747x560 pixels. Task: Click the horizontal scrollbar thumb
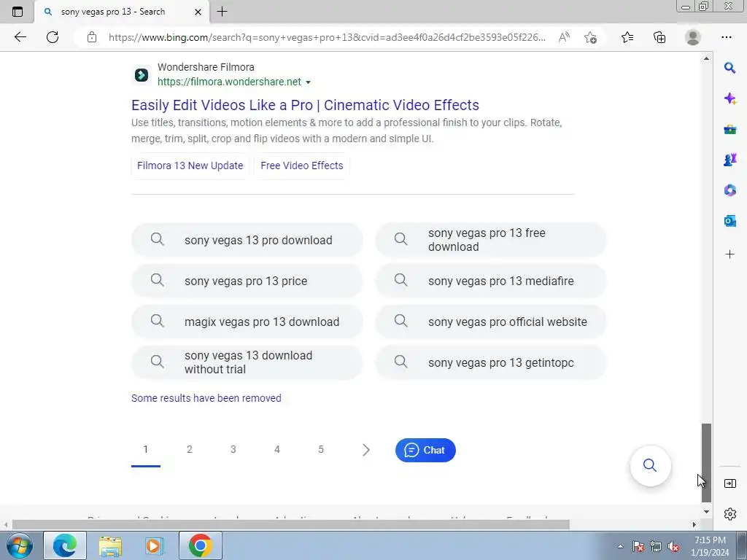click(x=290, y=525)
